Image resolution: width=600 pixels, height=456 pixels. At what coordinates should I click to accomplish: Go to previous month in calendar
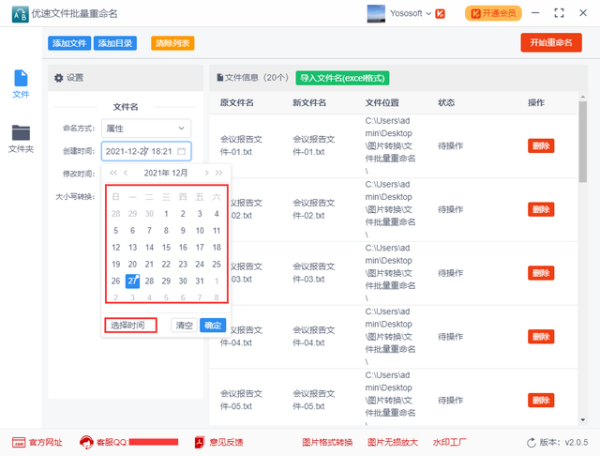(127, 173)
